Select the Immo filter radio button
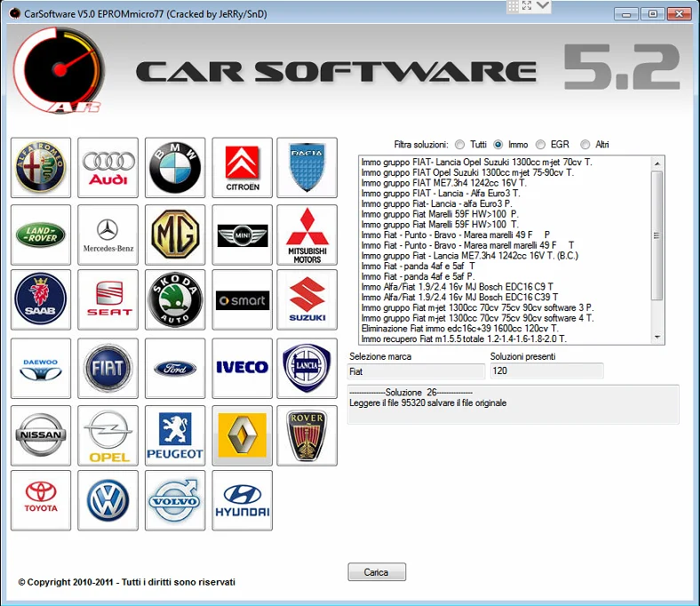The height and width of the screenshot is (606, 700). 498,145
